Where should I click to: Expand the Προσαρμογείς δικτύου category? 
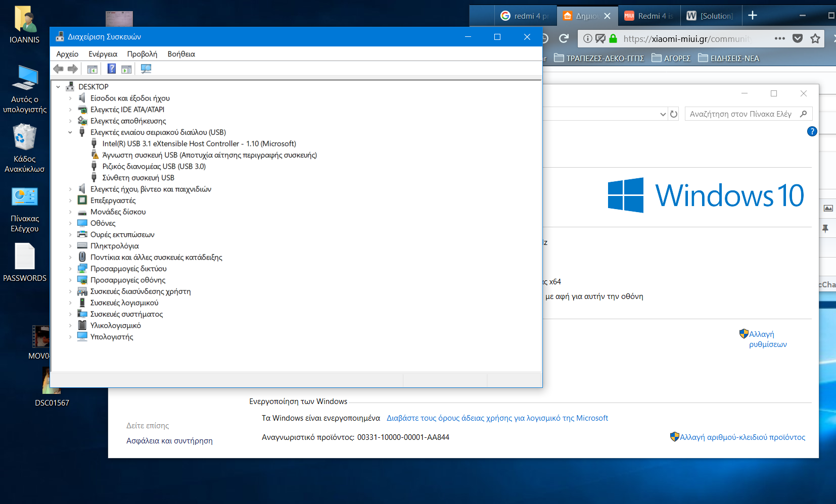tap(70, 269)
